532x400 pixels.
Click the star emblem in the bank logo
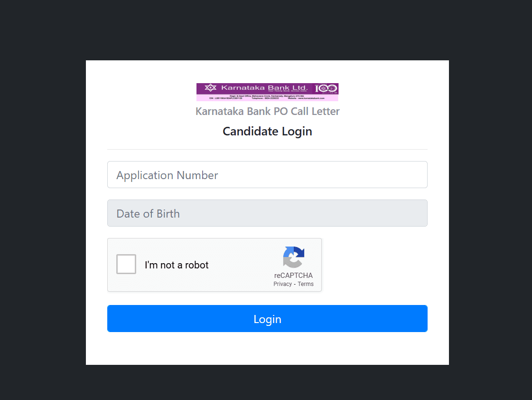click(210, 88)
